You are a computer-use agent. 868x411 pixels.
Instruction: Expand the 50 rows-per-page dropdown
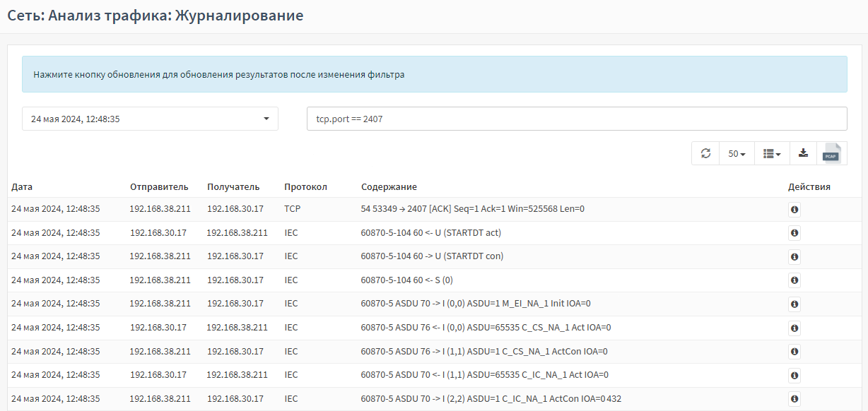[737, 154]
